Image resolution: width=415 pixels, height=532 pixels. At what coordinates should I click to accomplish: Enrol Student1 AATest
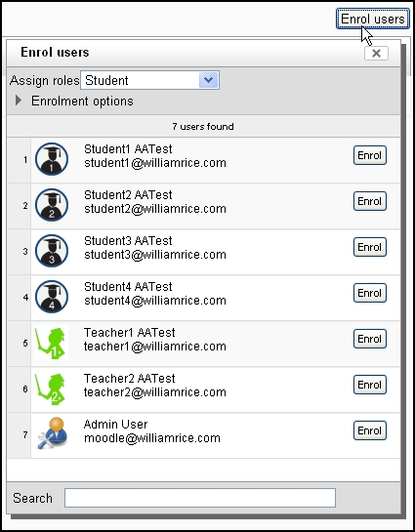click(x=369, y=155)
